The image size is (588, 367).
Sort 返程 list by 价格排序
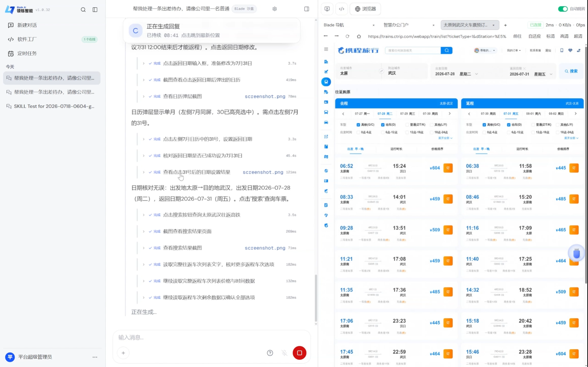coord(563,149)
